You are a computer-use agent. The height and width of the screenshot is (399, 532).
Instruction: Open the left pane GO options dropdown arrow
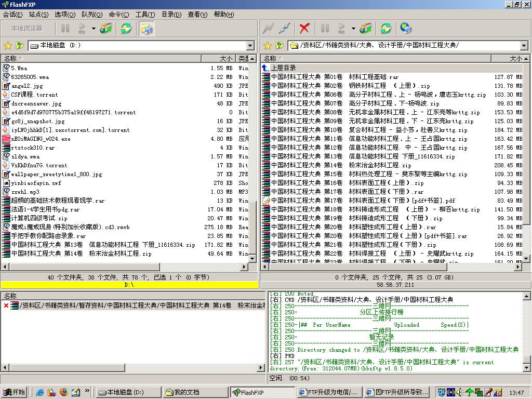(x=94, y=29)
